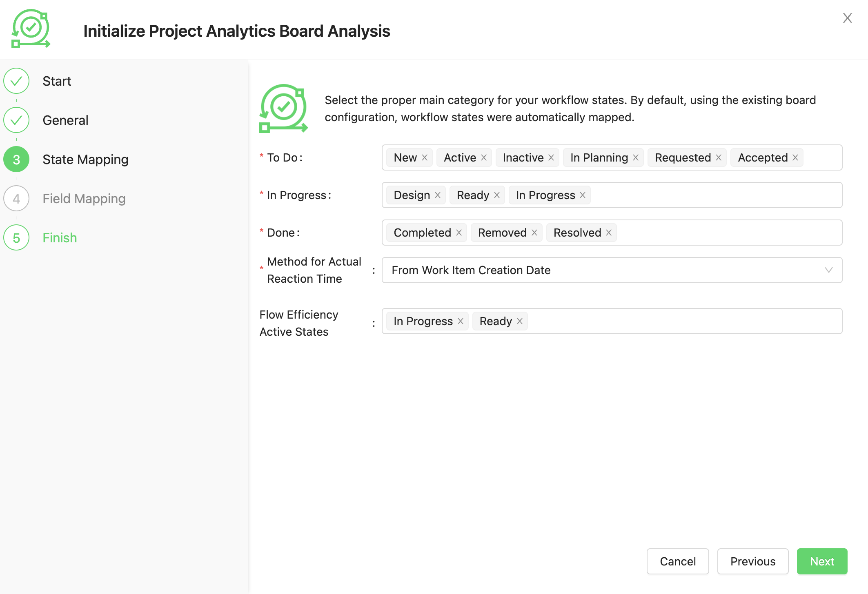Screen dimensions: 868x594
Task: Delete the Accepted tag from To Do
Action: point(795,157)
